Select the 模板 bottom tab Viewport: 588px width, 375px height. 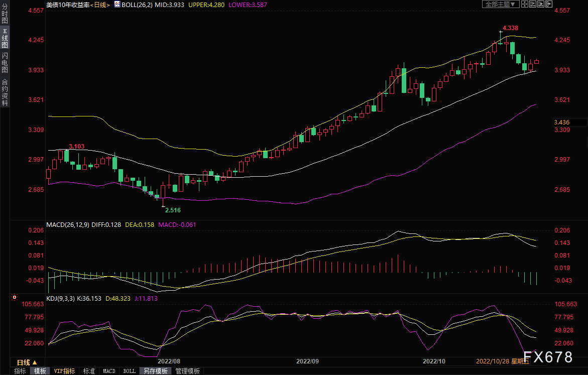click(x=40, y=371)
